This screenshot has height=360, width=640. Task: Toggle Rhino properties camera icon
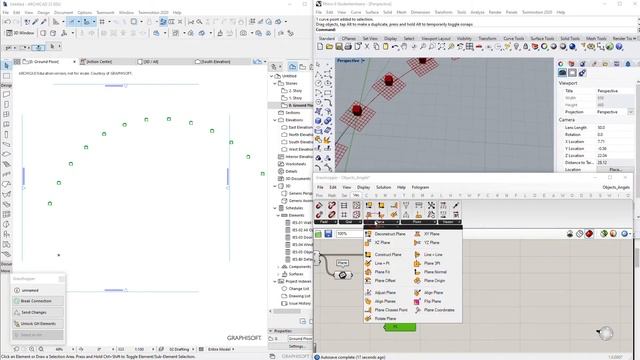(562, 73)
